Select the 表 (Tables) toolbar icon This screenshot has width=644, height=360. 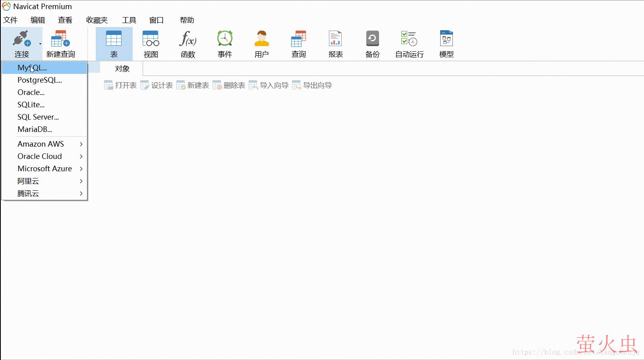click(114, 43)
